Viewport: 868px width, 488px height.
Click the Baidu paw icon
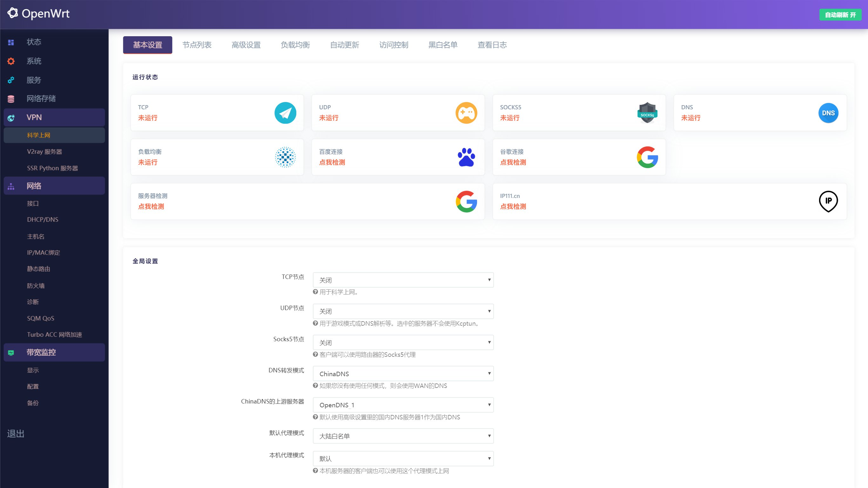pyautogui.click(x=466, y=157)
